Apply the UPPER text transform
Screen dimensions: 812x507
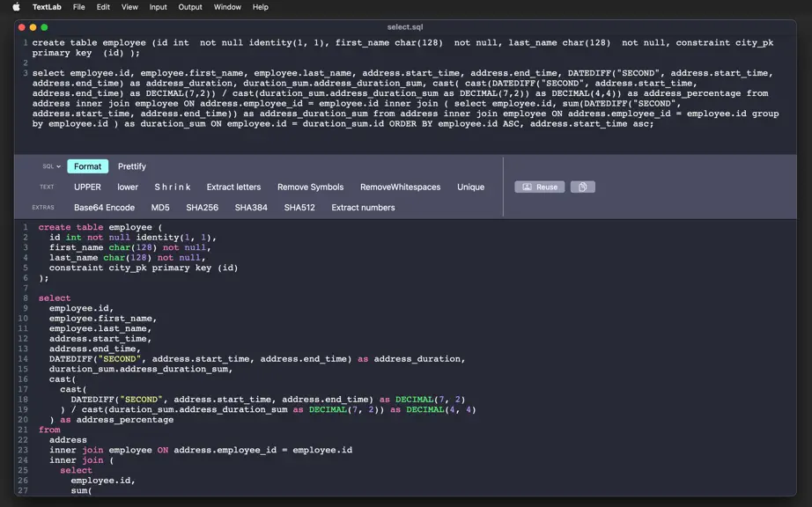[87, 187]
